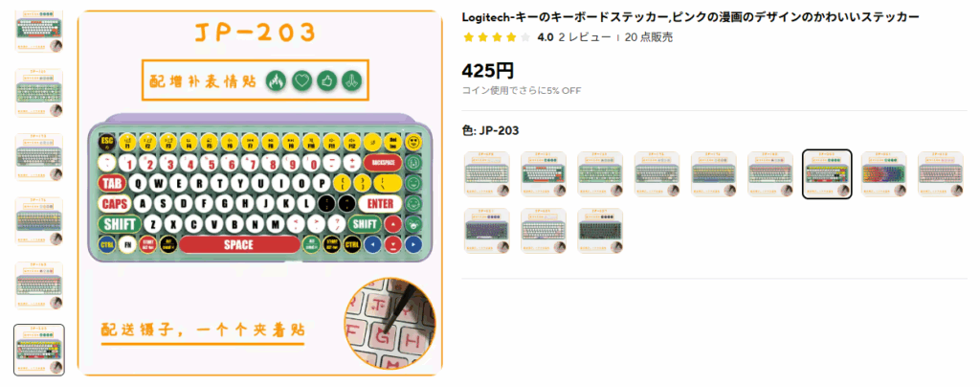Select the currently highlighted JP-203 color swatch

[x=827, y=174]
